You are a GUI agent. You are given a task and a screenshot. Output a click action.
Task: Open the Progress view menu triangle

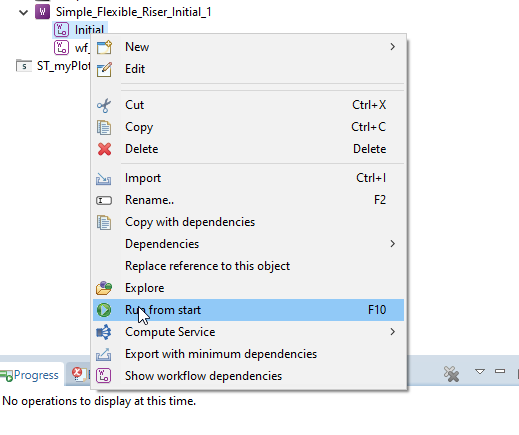tap(480, 371)
